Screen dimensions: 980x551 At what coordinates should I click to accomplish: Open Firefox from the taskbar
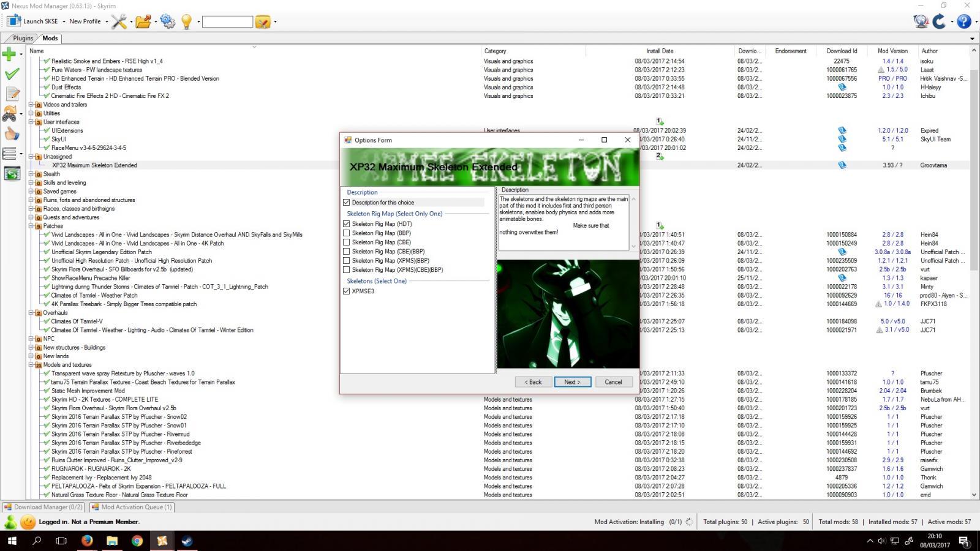87,541
